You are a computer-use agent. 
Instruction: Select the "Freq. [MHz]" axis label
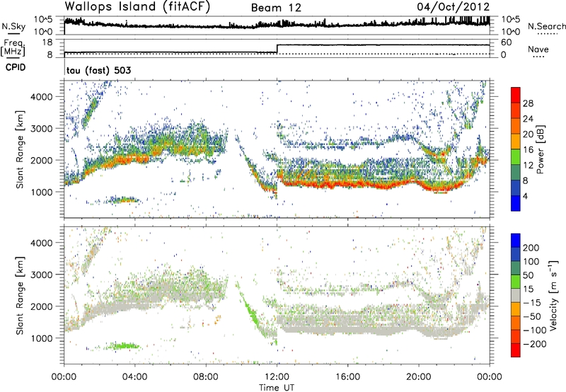click(13, 47)
